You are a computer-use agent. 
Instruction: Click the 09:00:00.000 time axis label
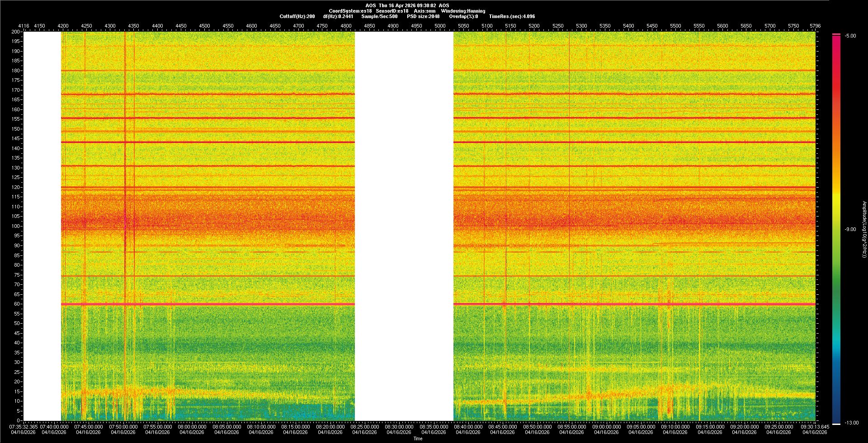(x=606, y=427)
